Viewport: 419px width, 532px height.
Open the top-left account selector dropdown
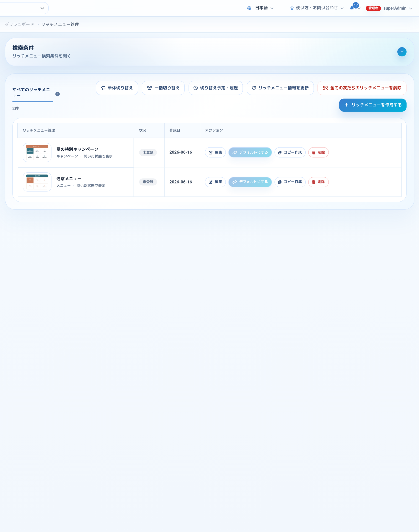(24, 8)
